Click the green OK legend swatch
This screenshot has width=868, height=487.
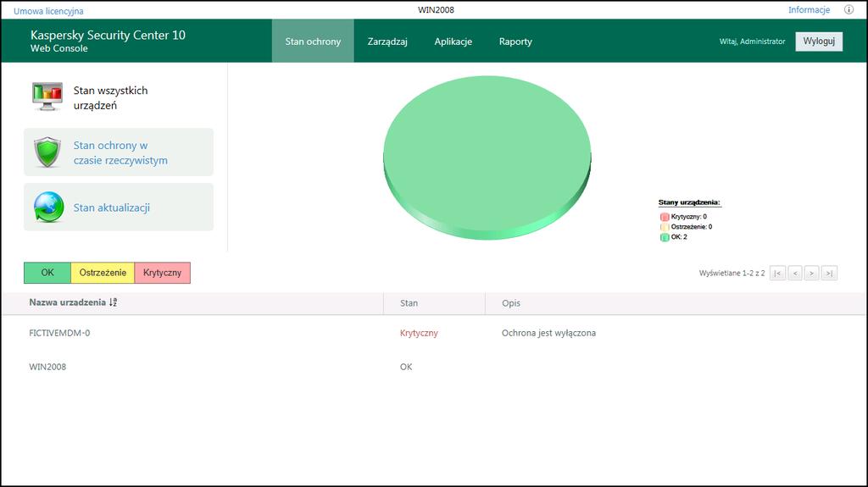(x=665, y=237)
